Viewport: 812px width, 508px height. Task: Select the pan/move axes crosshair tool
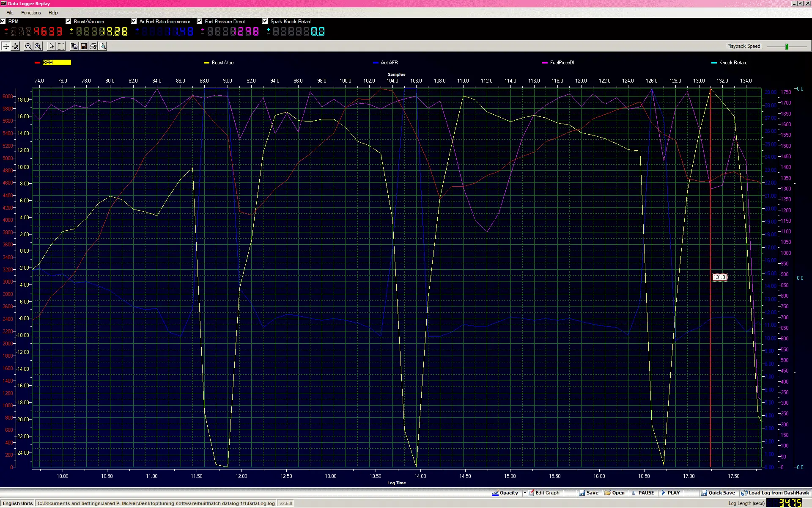[6, 46]
